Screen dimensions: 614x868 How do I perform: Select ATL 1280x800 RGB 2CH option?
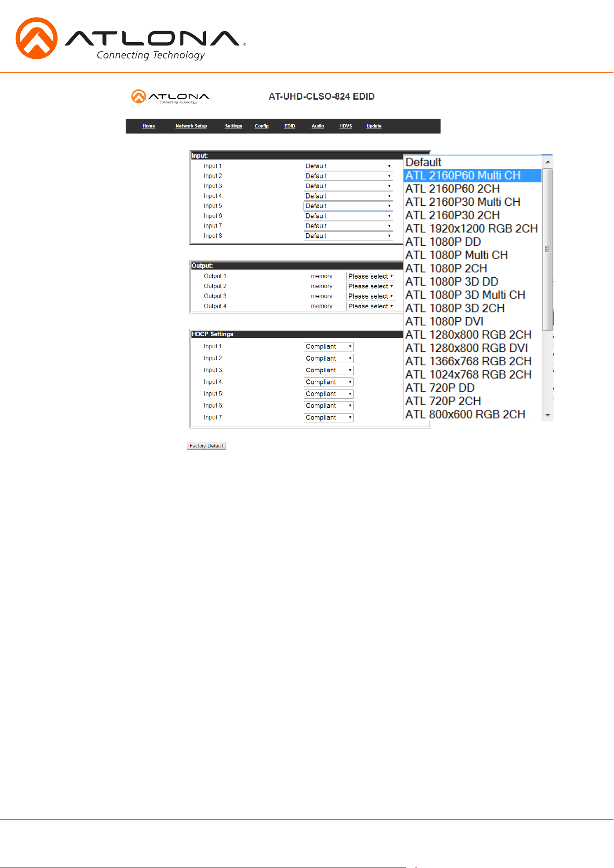click(x=473, y=335)
